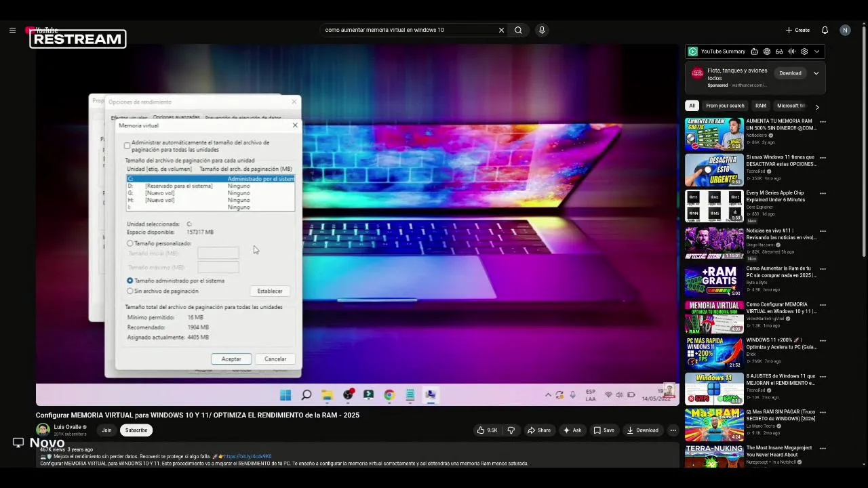Click the taskbar search magnifier in the video
The image size is (868, 488).
pos(307,395)
